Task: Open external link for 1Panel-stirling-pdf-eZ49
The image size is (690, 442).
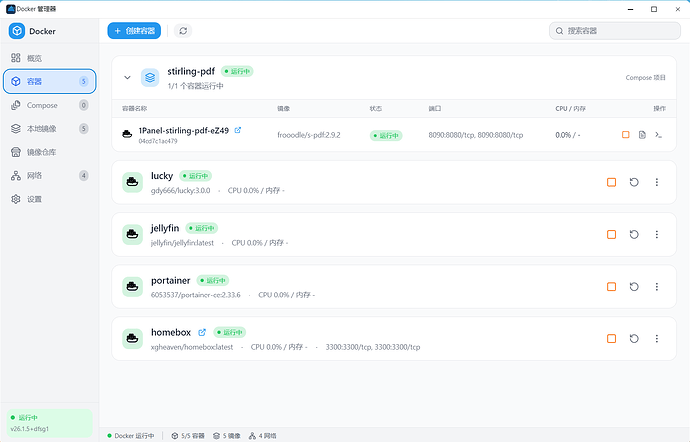Action: coord(238,130)
